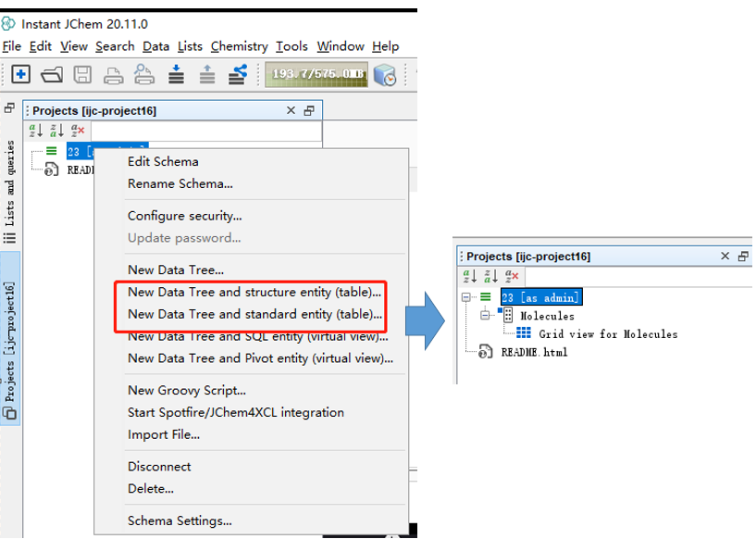Open the Window menu

tap(341, 46)
